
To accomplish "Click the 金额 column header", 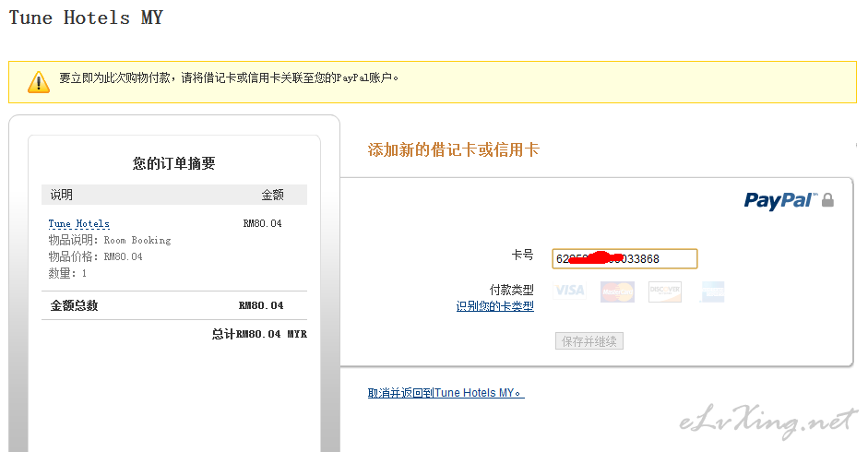I will click(x=272, y=195).
